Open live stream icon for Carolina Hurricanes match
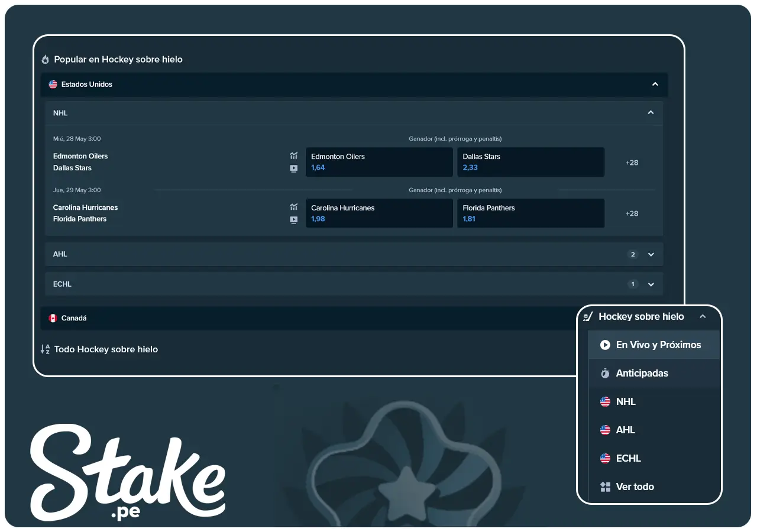This screenshot has width=757, height=532. (x=294, y=220)
